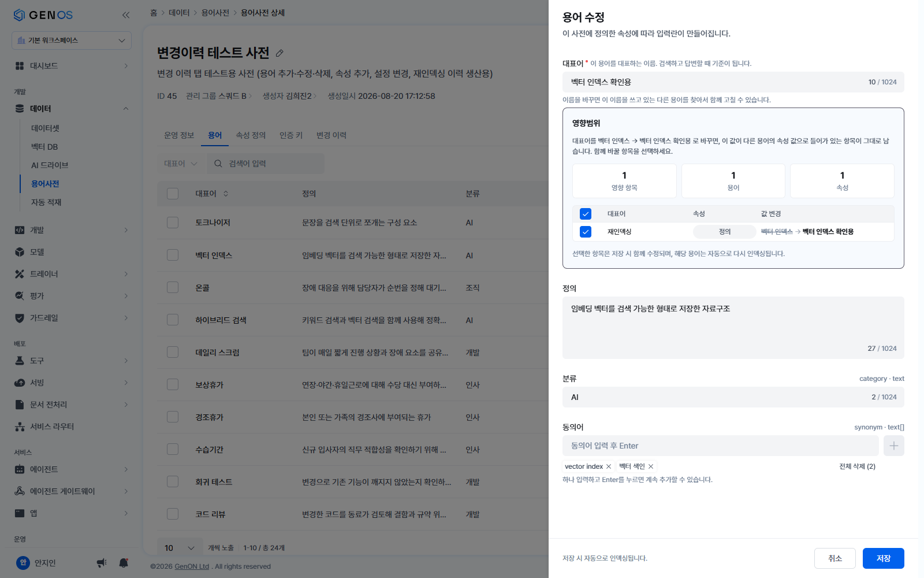Click the 분류 input showing AI
This screenshot has height=578, width=924.
[733, 397]
